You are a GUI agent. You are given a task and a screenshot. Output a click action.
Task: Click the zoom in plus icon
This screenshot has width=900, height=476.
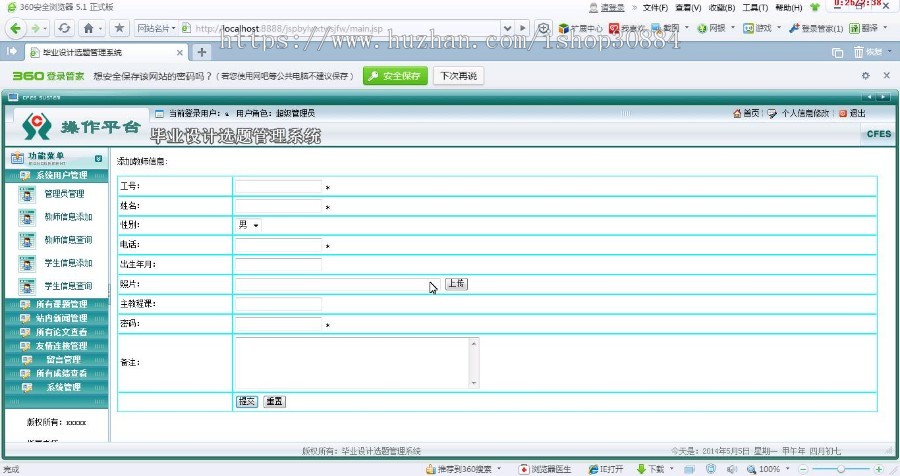click(x=878, y=469)
